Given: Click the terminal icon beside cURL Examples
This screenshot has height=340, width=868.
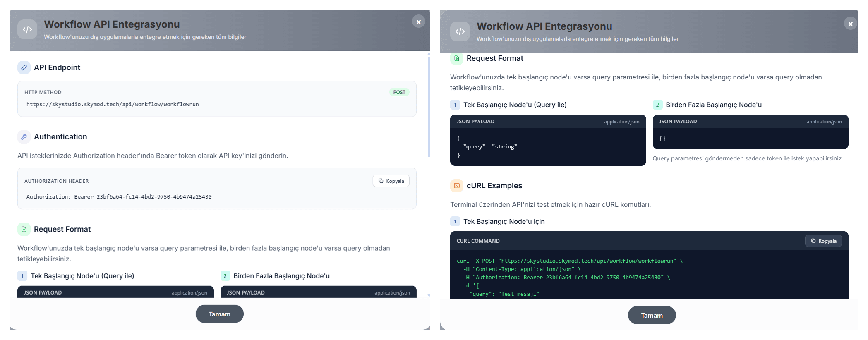Looking at the screenshot, I should pos(457,186).
